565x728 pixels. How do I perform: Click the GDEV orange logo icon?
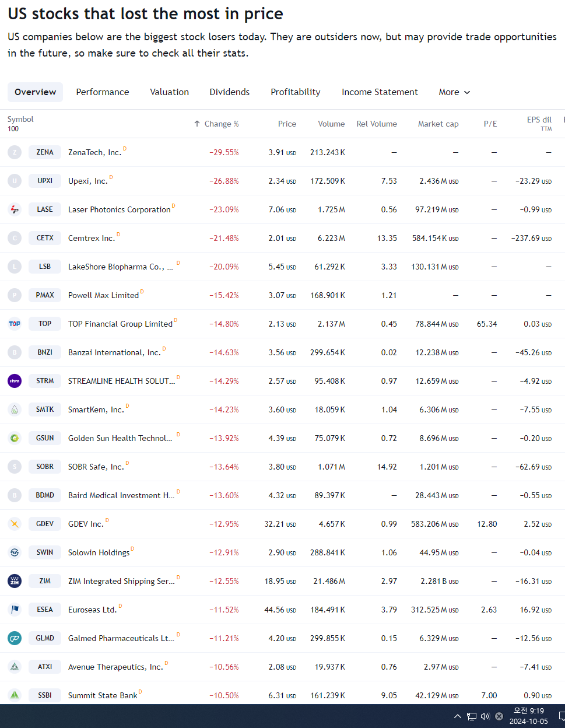pos(15,524)
